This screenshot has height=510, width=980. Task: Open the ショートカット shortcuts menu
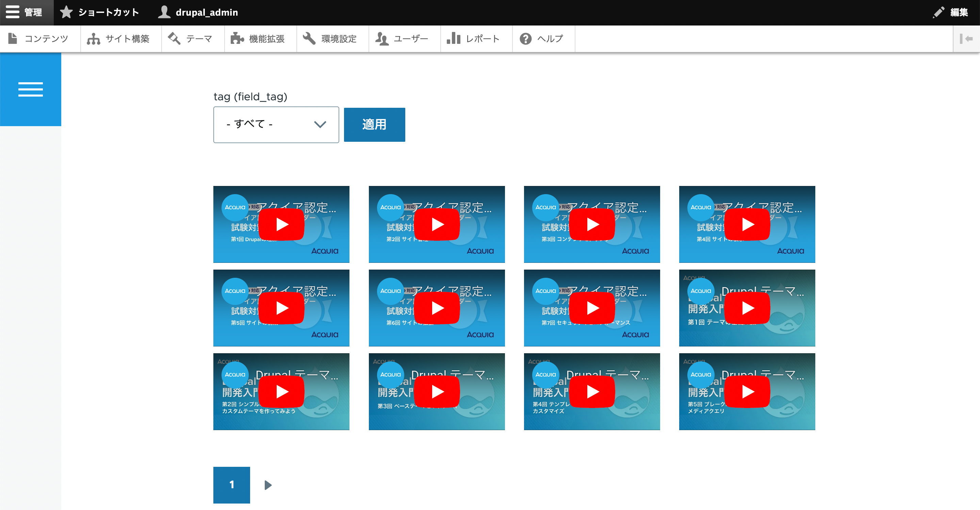pos(100,12)
